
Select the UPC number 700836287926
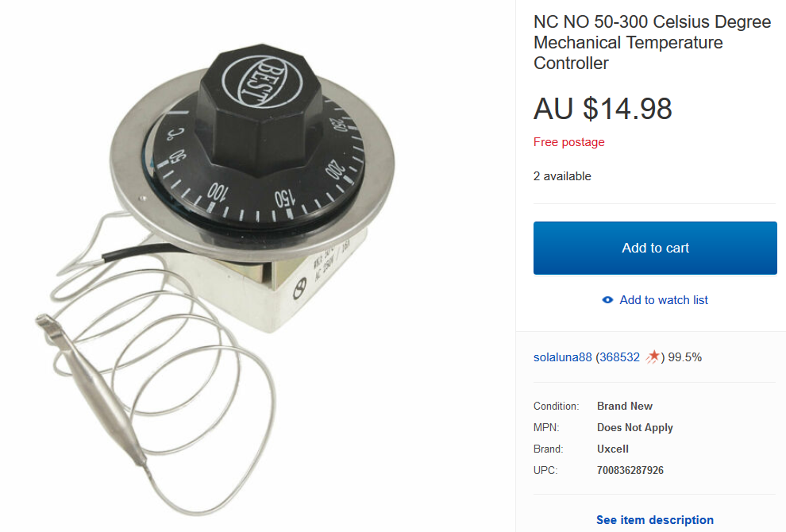click(x=630, y=470)
